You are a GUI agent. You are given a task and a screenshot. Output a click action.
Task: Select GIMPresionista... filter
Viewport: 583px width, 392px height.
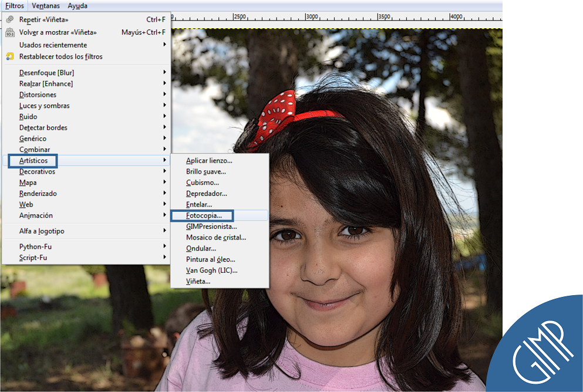pyautogui.click(x=220, y=227)
